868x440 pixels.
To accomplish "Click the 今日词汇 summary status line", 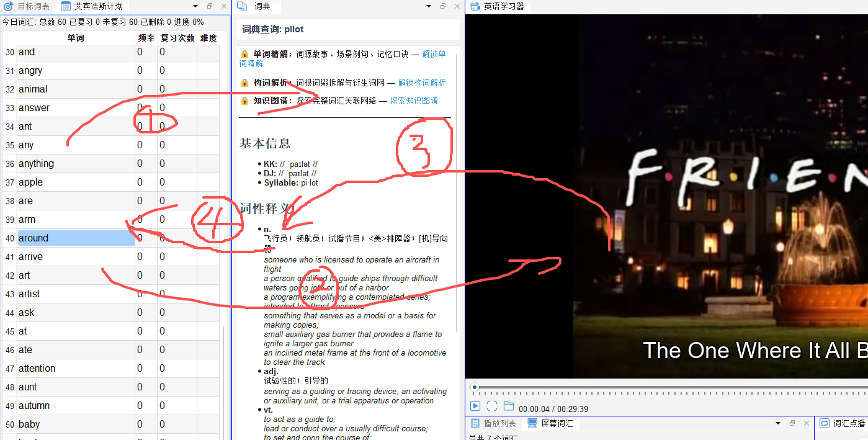I will coord(103,22).
